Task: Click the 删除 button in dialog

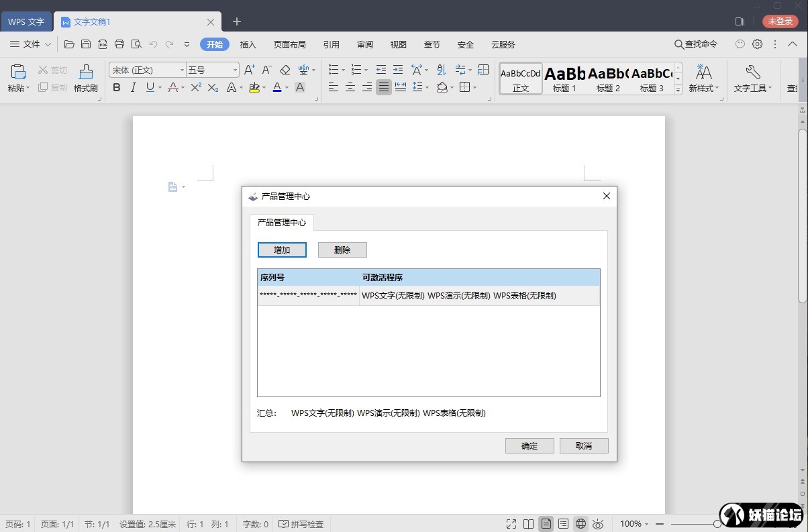Action: point(342,250)
